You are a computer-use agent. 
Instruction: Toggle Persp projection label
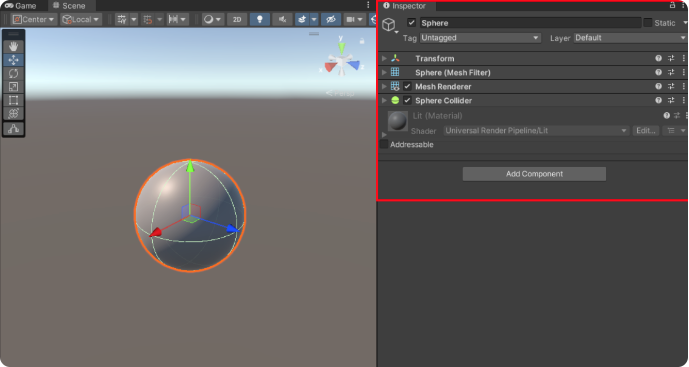[x=340, y=93]
